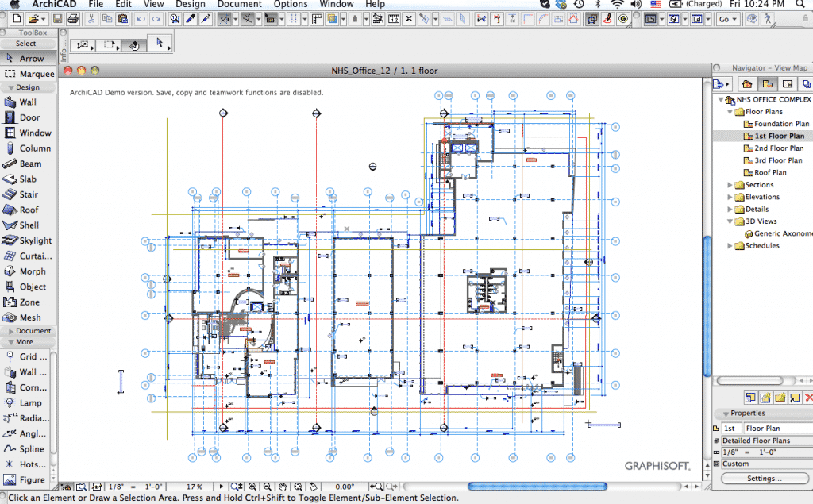Choose the Zone tool
813x504 pixels.
28,302
